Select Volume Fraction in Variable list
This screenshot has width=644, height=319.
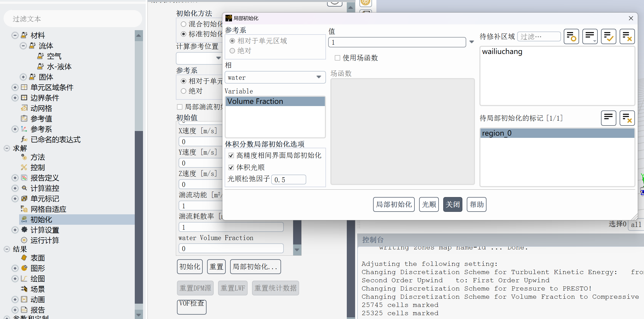275,101
